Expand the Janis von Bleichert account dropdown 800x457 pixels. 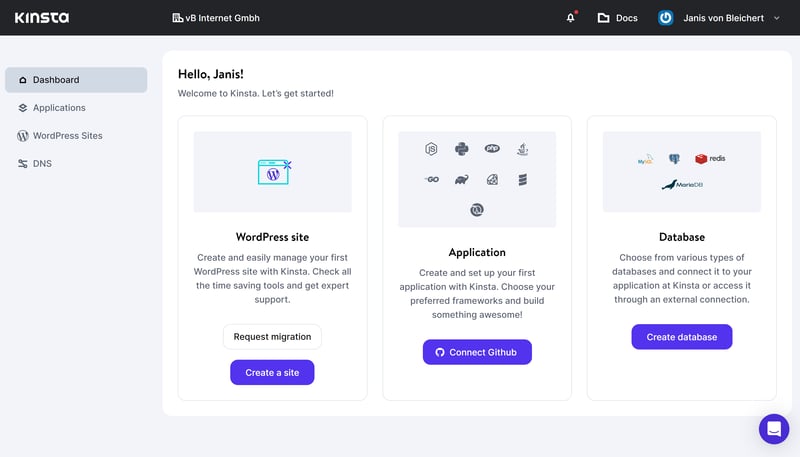pos(776,18)
